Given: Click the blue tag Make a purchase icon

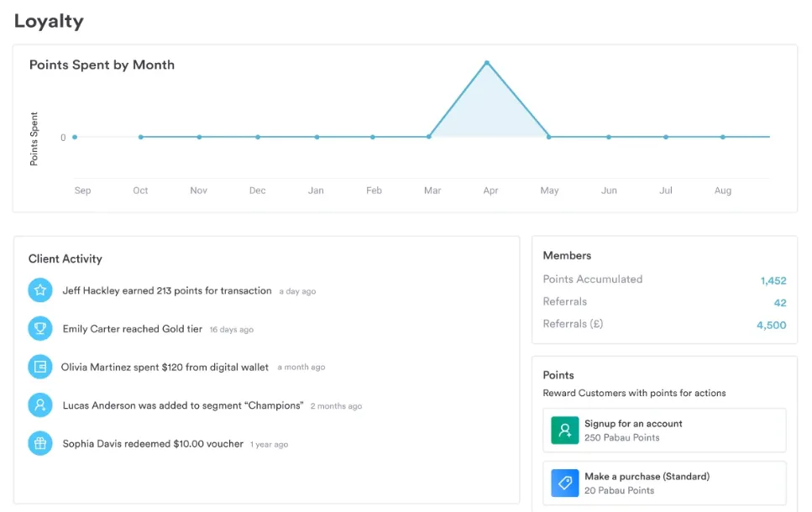Looking at the screenshot, I should (x=565, y=483).
